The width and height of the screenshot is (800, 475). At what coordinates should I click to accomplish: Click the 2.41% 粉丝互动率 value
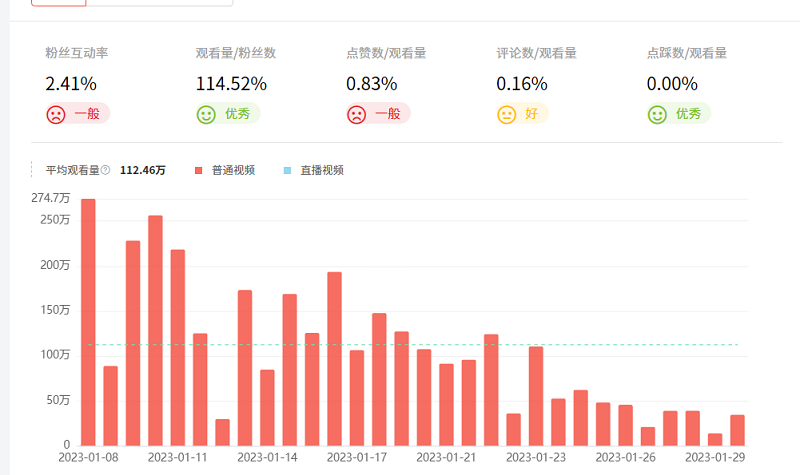point(71,84)
